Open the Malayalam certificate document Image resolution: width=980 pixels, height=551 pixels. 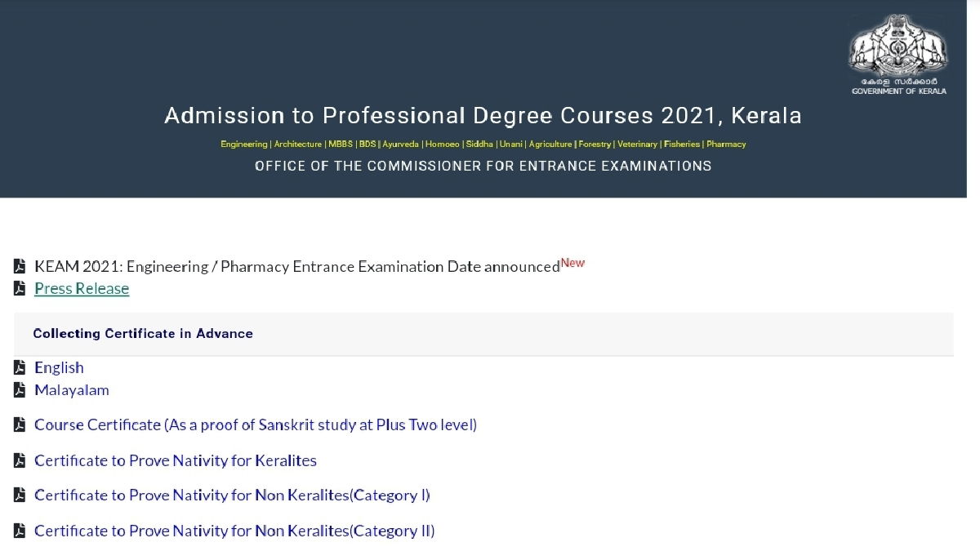point(72,389)
